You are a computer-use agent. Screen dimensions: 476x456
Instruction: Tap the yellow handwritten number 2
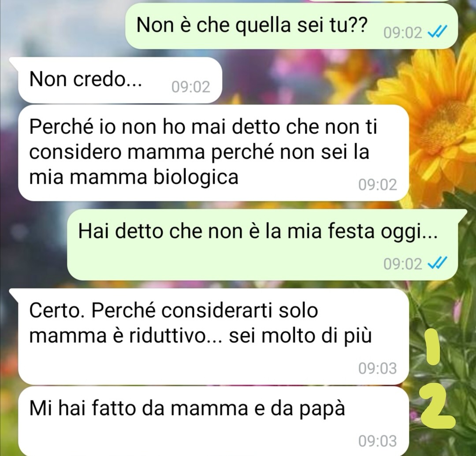click(x=437, y=409)
